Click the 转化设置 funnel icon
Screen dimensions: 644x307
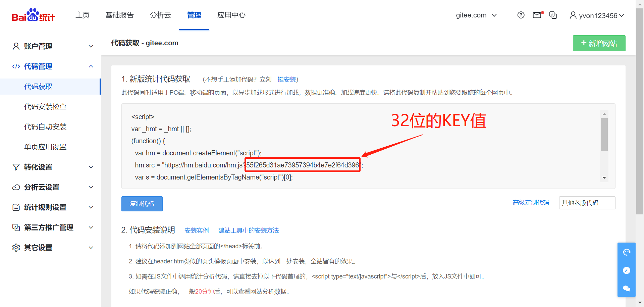[x=16, y=167]
